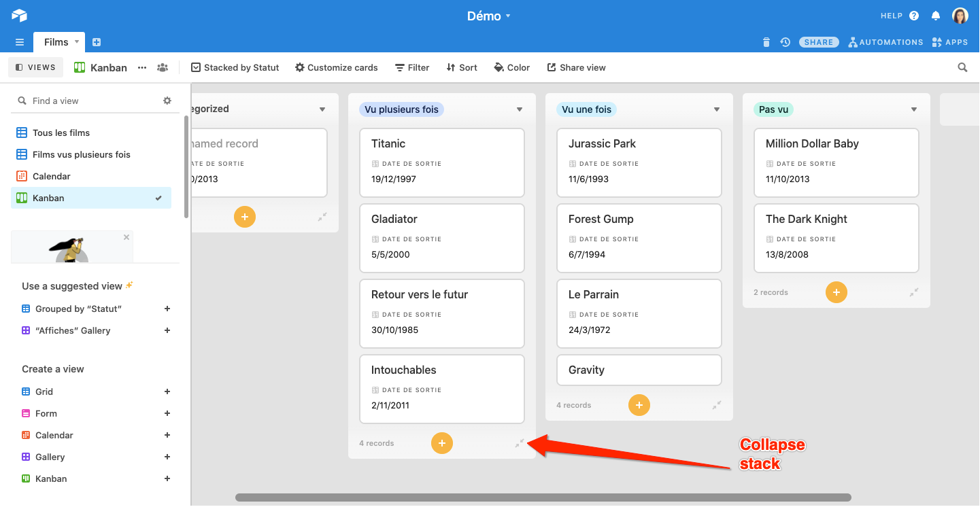Viewport: 980px width, 507px height.
Task: Create a new Calendar view
Action: tap(167, 435)
